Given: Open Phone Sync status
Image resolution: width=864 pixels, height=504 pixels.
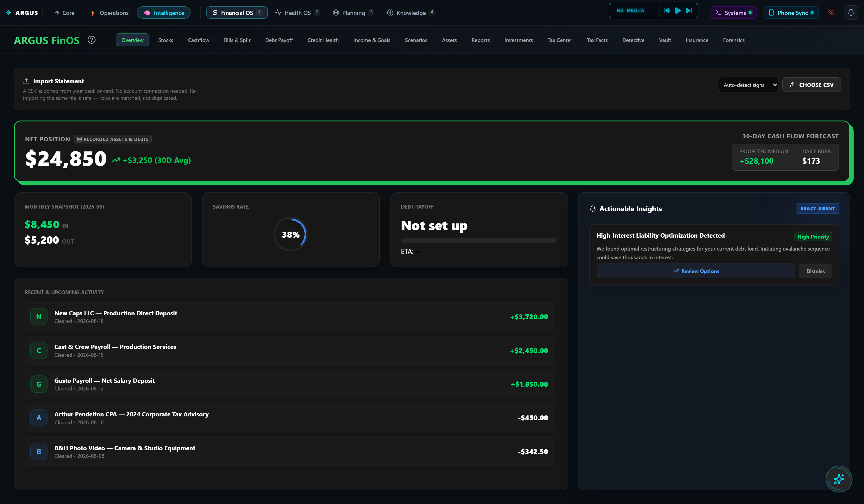Looking at the screenshot, I should [x=791, y=13].
